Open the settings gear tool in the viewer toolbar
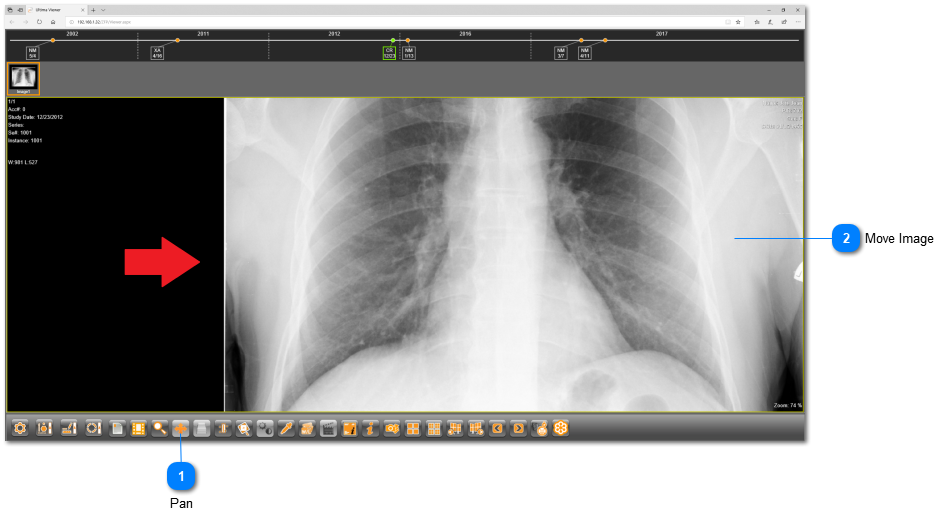Viewport: 950px width, 527px height. [20, 428]
